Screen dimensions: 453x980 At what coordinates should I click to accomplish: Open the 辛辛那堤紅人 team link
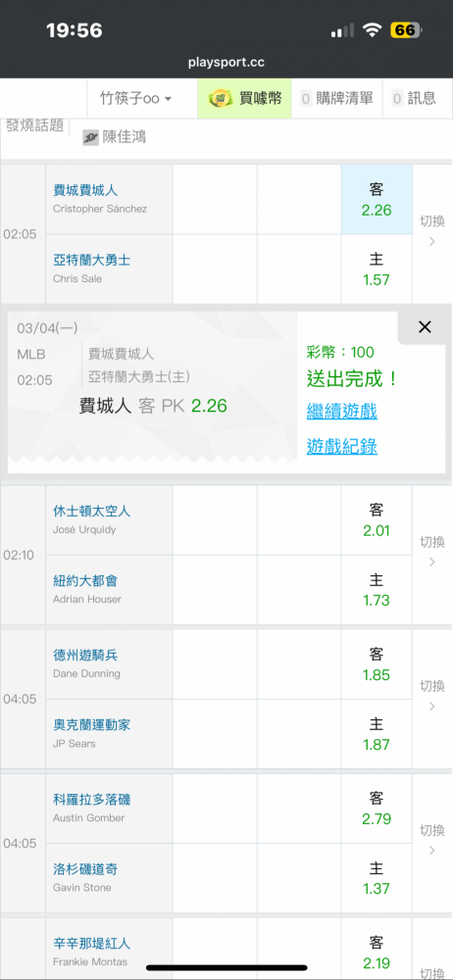92,943
